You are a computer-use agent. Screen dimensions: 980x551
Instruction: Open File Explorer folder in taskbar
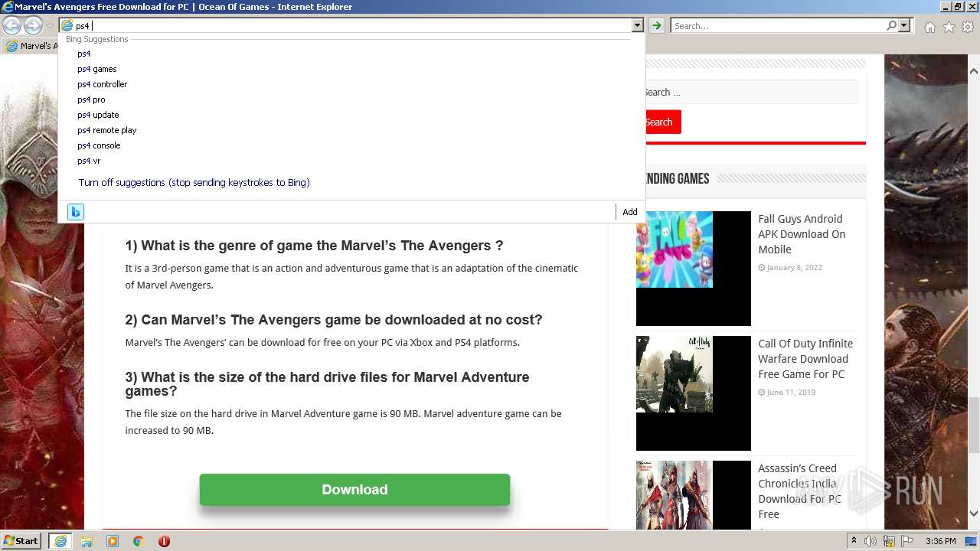(x=87, y=541)
